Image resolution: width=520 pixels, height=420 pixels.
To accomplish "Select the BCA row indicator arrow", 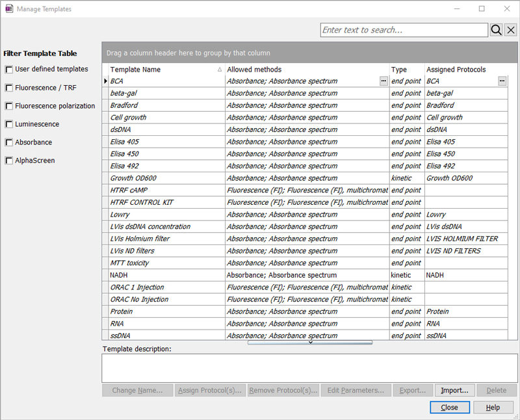I will pos(105,81).
